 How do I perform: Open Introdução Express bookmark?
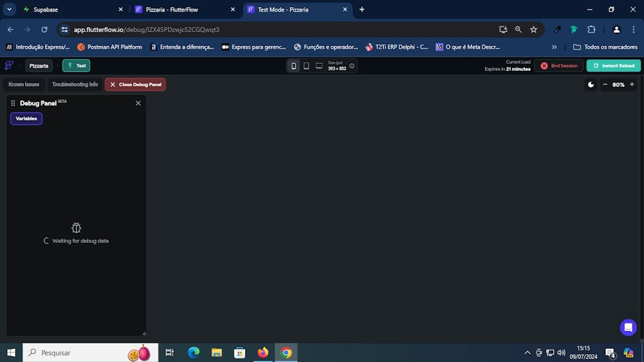click(x=38, y=47)
